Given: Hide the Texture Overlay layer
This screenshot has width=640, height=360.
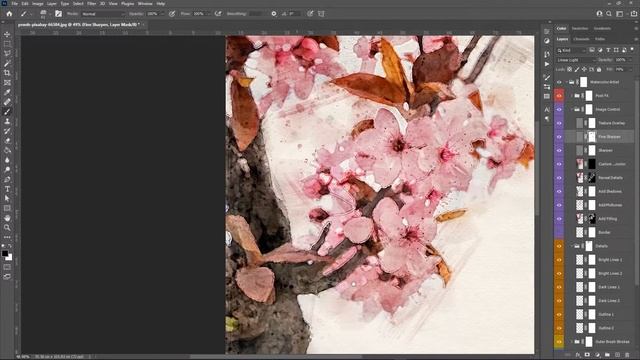Looking at the screenshot, I should (559, 123).
